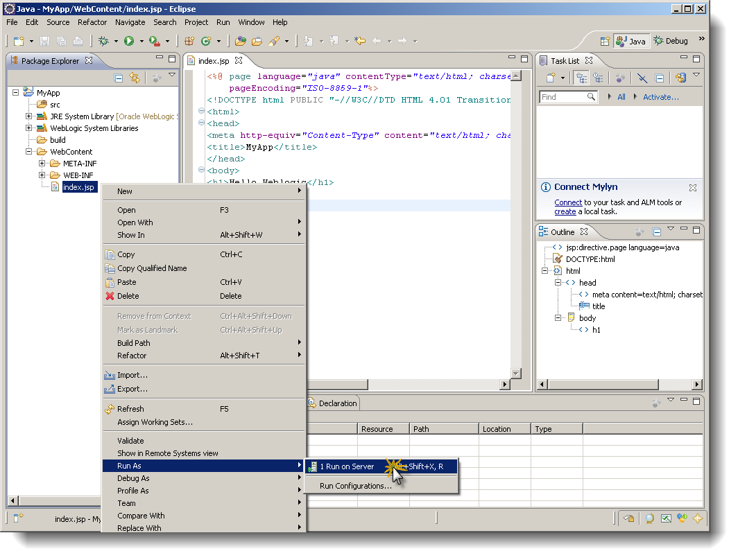Synchronize task repositories in Task List
The width and height of the screenshot is (738, 560).
pos(681,78)
